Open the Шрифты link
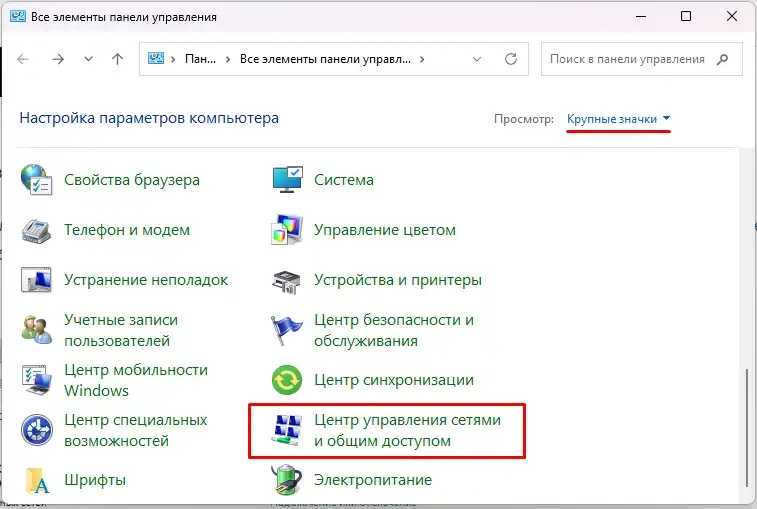This screenshot has width=757, height=509. 95,480
